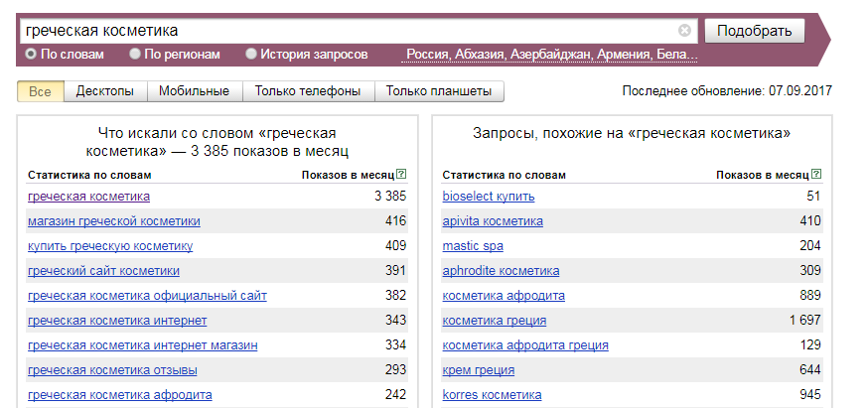The image size is (868, 408).
Task: Click the count 129 for "косметика афродита греция"
Action: 810,344
